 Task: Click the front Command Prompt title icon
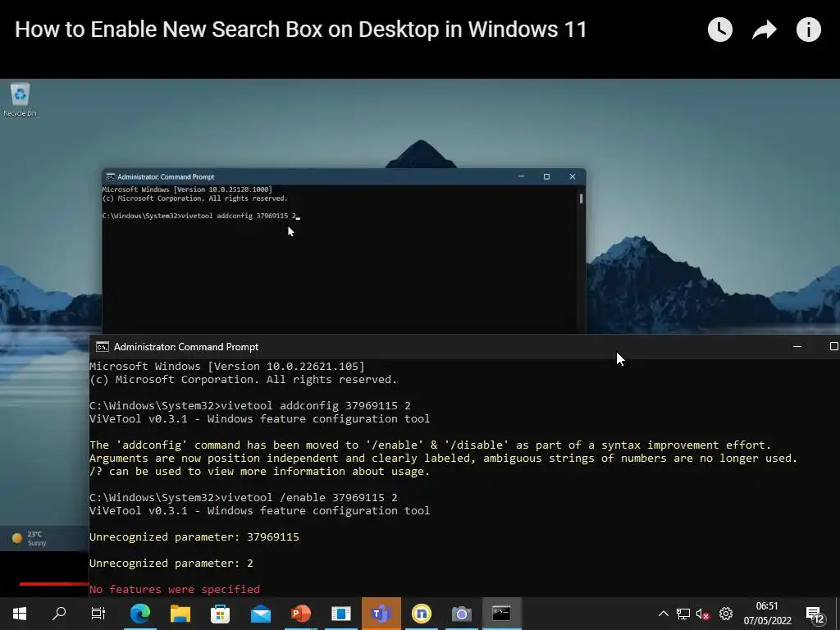tap(103, 347)
